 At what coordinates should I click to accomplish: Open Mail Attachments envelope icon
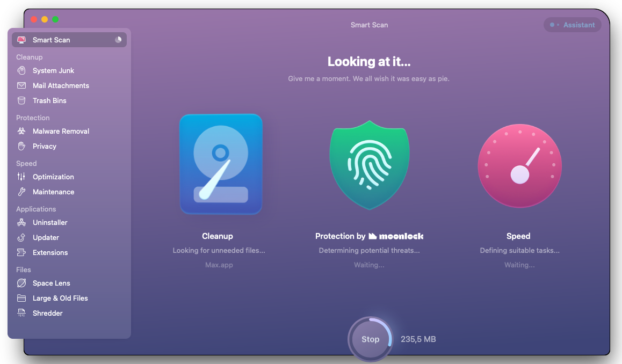pyautogui.click(x=21, y=85)
